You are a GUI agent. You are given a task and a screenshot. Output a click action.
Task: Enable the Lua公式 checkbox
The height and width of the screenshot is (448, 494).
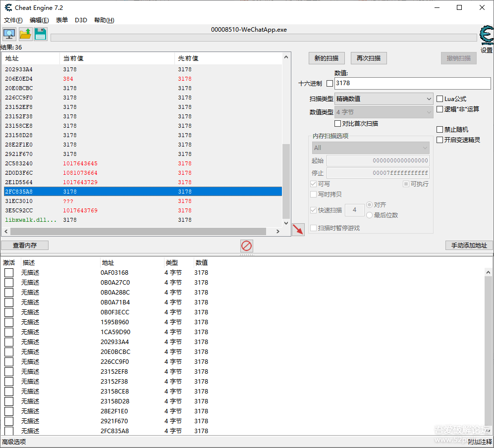click(x=439, y=99)
